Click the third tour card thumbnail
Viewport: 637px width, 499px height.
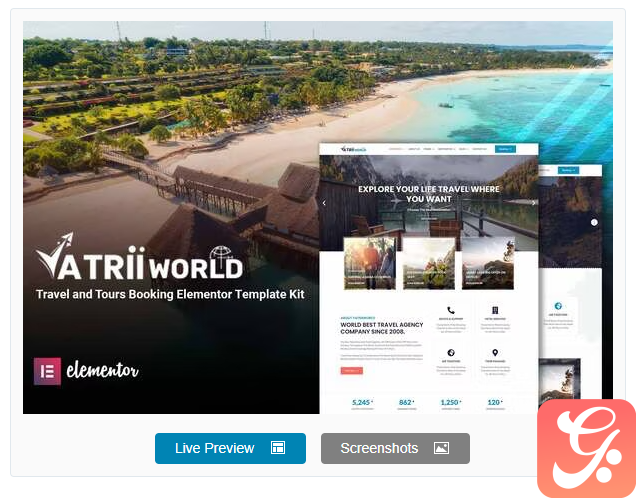[x=488, y=263]
